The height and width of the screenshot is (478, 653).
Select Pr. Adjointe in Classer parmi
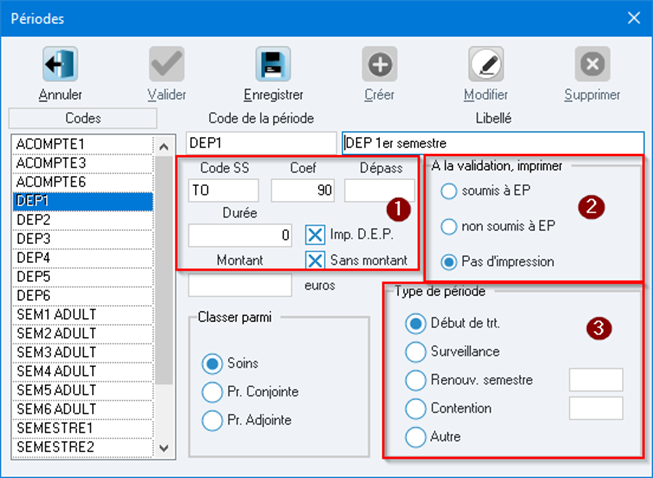point(212,420)
